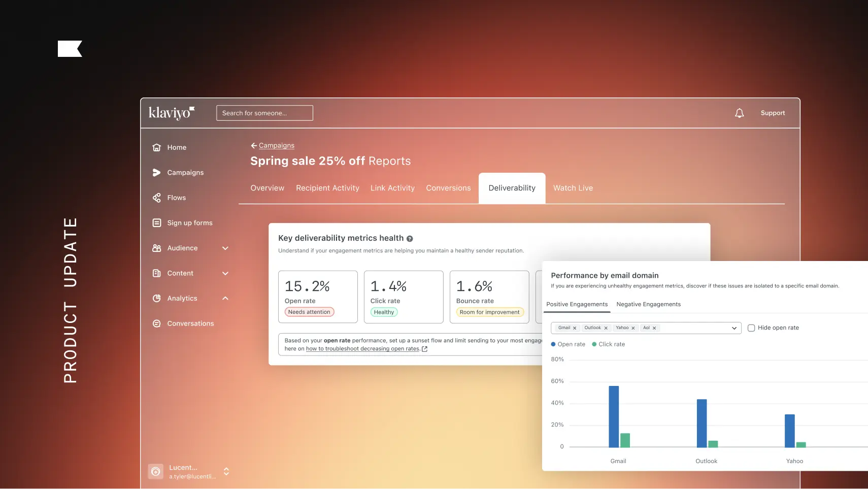
Task: Select the Conversions tab
Action: point(448,188)
